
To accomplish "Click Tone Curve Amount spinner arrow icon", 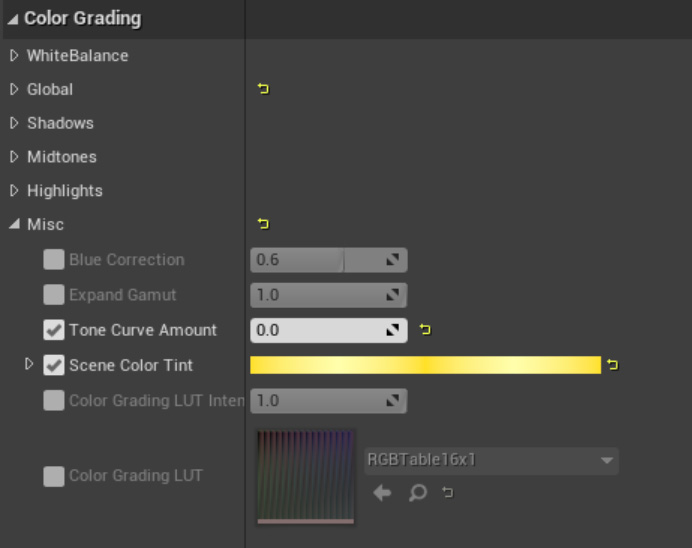I will [394, 330].
